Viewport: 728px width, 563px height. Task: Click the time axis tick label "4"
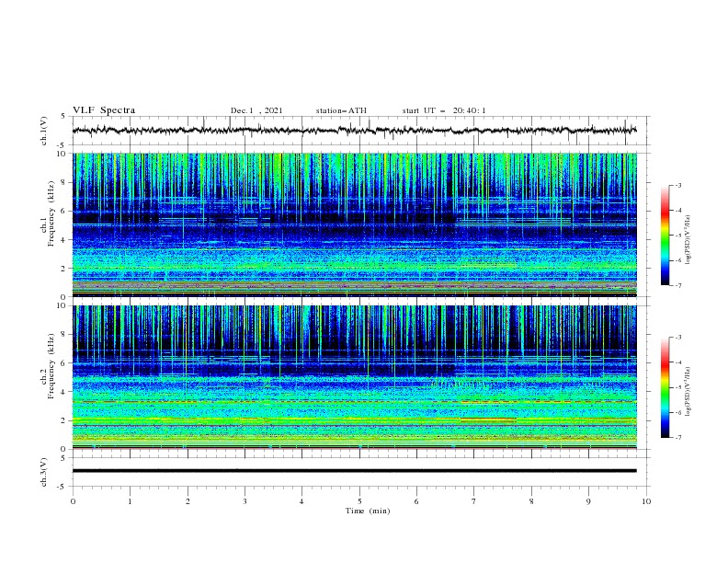pyautogui.click(x=301, y=501)
